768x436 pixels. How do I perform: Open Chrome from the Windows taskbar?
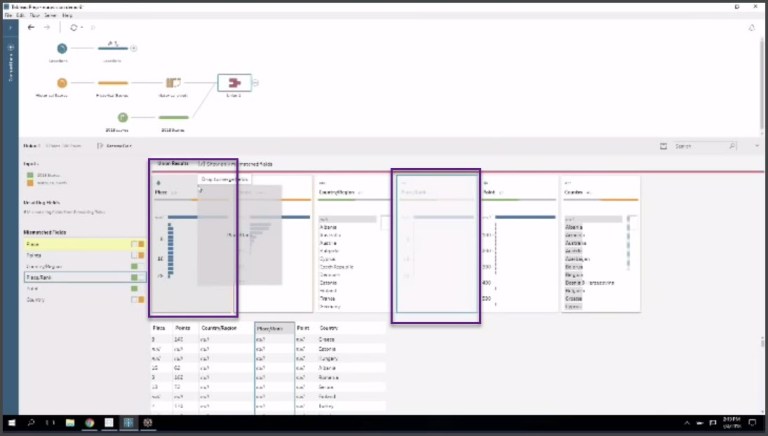click(x=88, y=423)
